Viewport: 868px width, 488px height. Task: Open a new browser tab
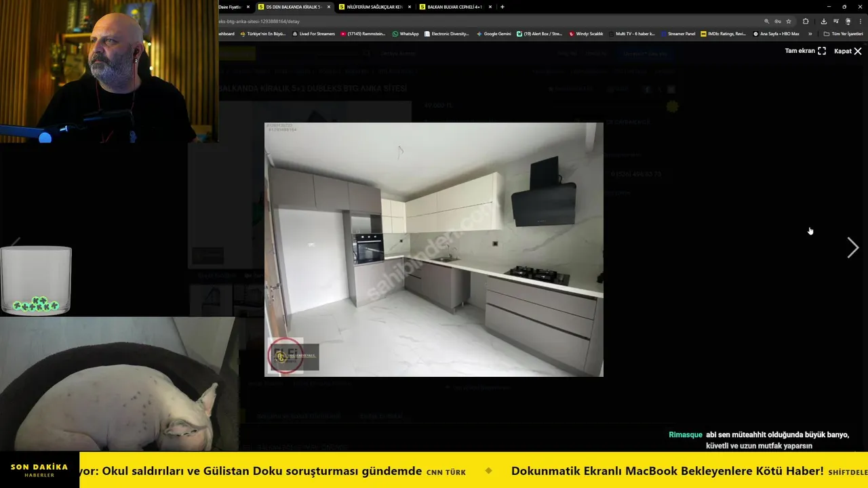tap(502, 7)
